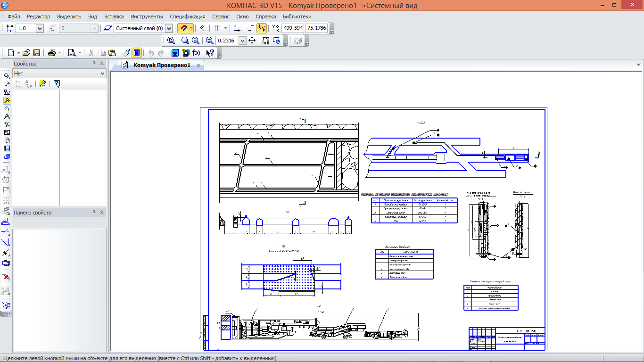Toggle orthogonal drawing mode
The height and width of the screenshot is (362, 644).
[251, 28]
